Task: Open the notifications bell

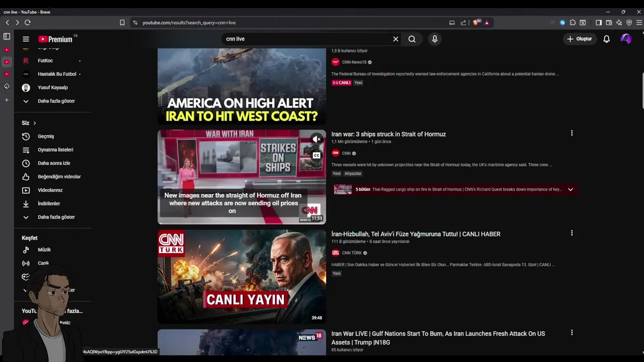Action: point(607,39)
